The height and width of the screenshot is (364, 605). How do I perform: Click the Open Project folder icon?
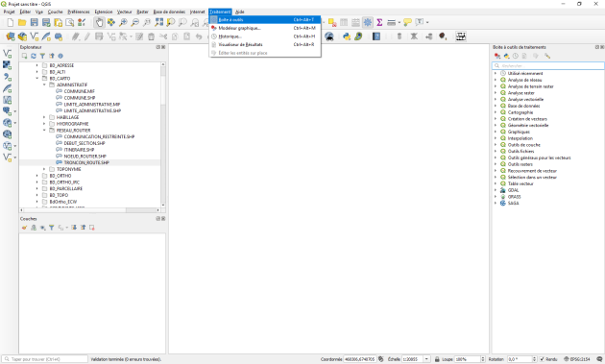point(22,22)
